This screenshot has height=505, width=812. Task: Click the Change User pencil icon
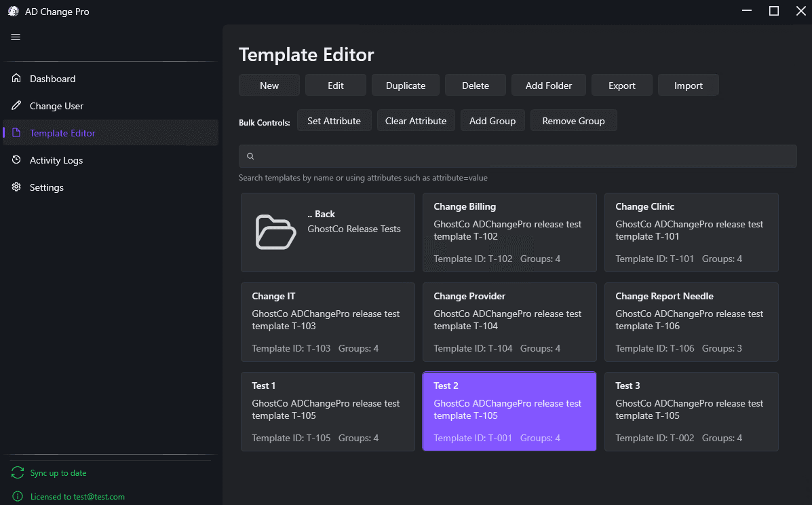click(x=16, y=105)
